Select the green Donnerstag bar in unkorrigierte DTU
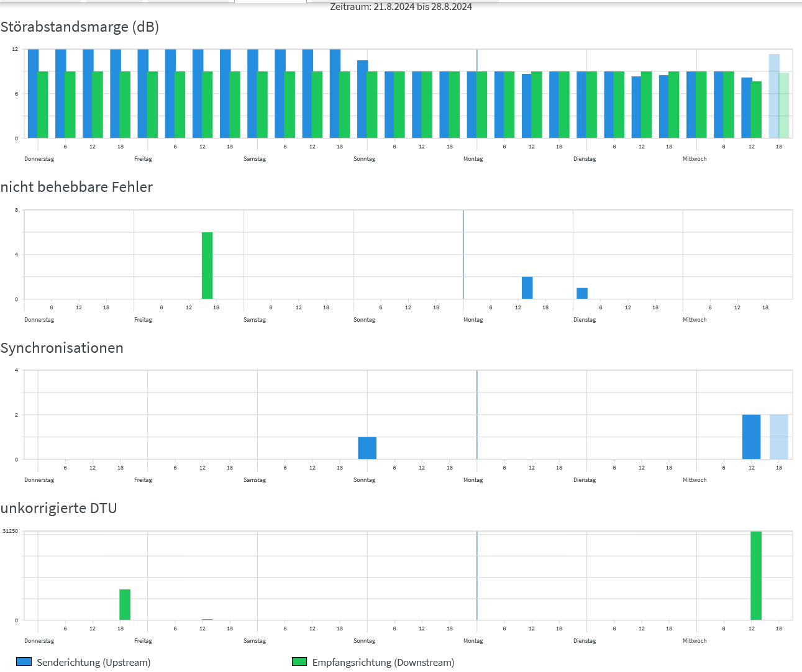 point(125,605)
